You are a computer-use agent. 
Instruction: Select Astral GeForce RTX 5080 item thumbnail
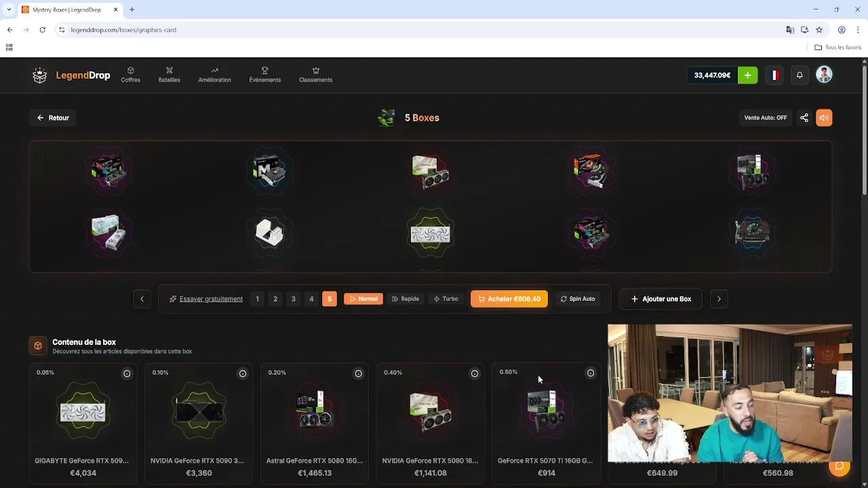pyautogui.click(x=315, y=410)
